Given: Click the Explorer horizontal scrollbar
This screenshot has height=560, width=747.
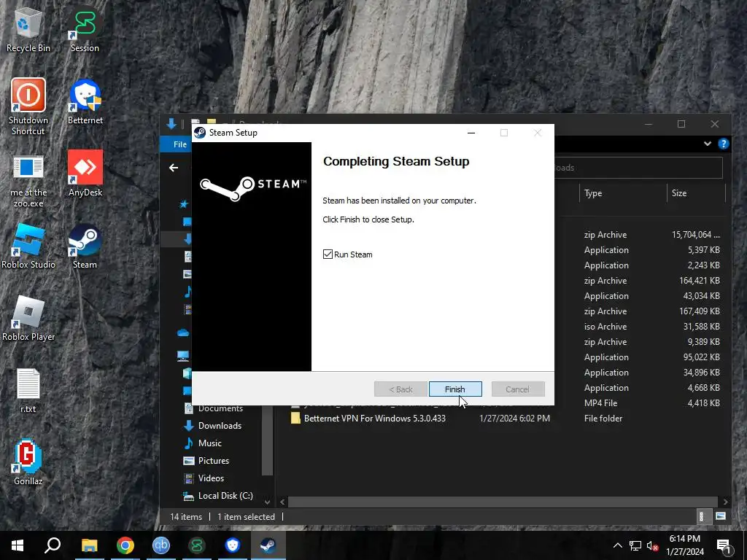Looking at the screenshot, I should pos(503,502).
